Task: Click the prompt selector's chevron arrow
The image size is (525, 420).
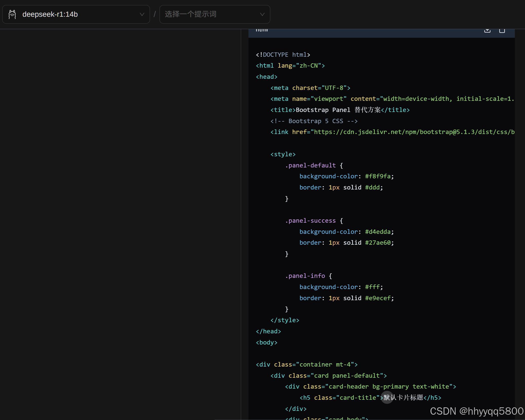Action: point(262,14)
